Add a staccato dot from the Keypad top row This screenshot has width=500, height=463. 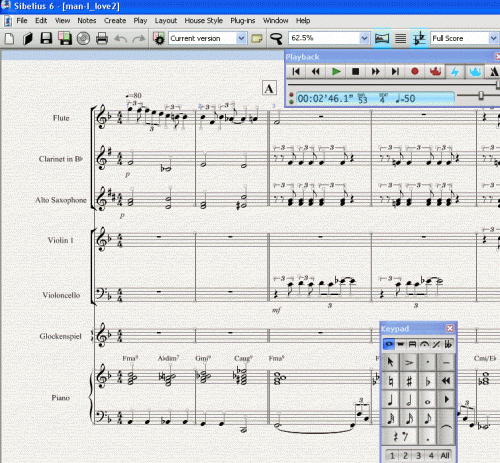pos(428,362)
